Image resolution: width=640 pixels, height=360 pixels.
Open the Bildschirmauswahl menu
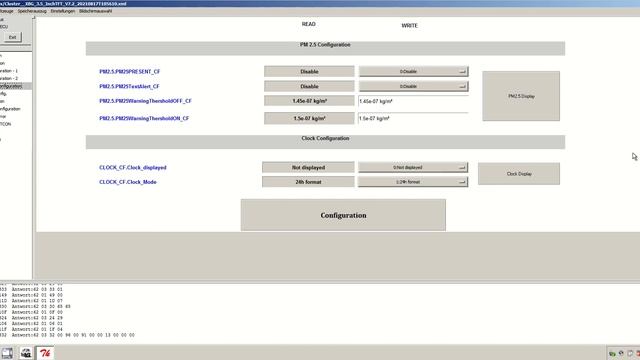tap(96, 11)
